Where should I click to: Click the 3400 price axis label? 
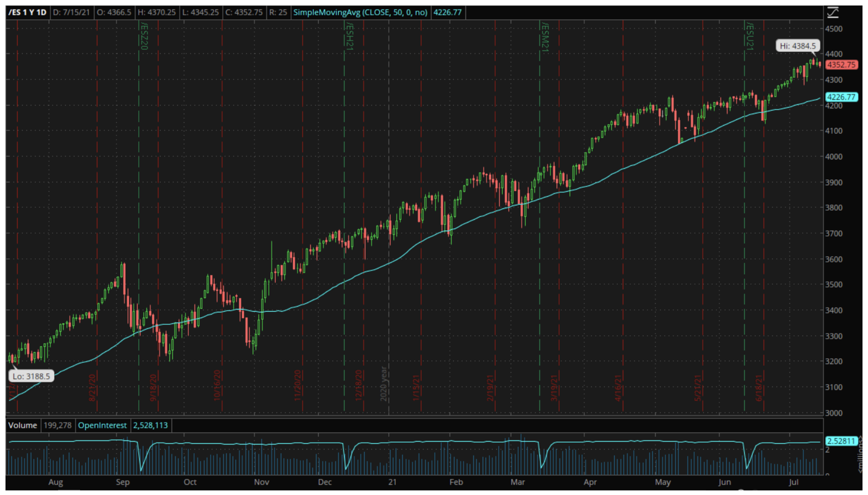834,310
